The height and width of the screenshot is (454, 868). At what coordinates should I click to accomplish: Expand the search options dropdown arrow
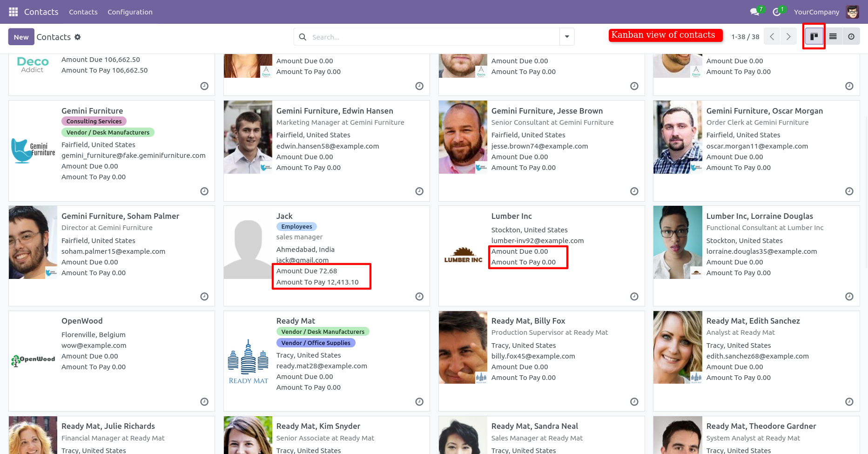click(567, 37)
